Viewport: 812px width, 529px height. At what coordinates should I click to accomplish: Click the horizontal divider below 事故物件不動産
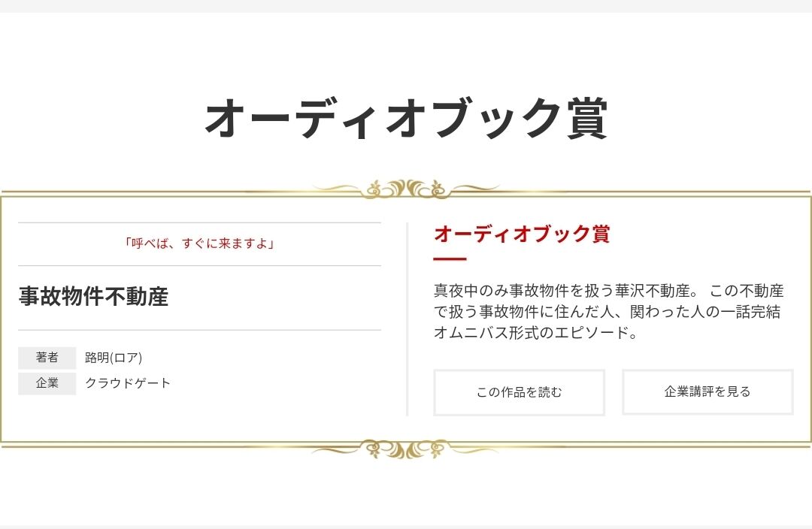pos(199,330)
